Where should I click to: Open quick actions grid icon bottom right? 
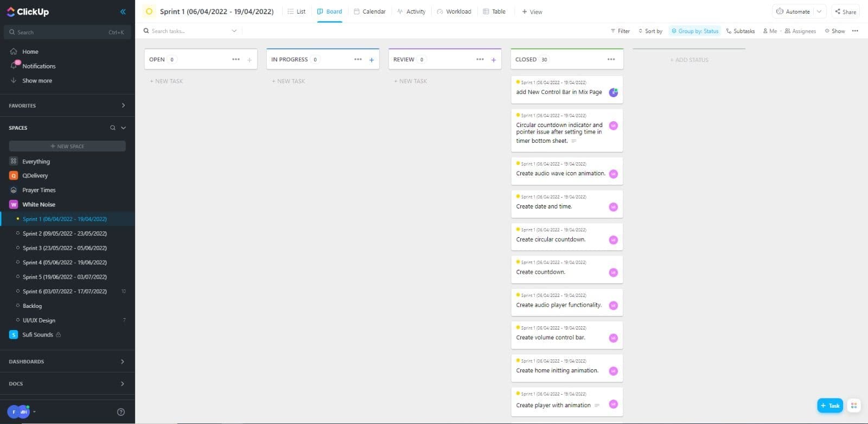click(x=854, y=406)
